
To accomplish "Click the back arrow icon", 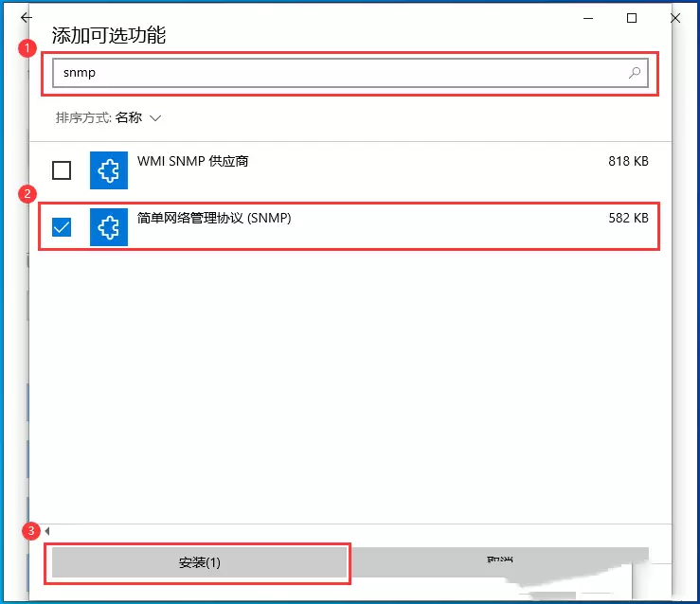I will click(27, 17).
